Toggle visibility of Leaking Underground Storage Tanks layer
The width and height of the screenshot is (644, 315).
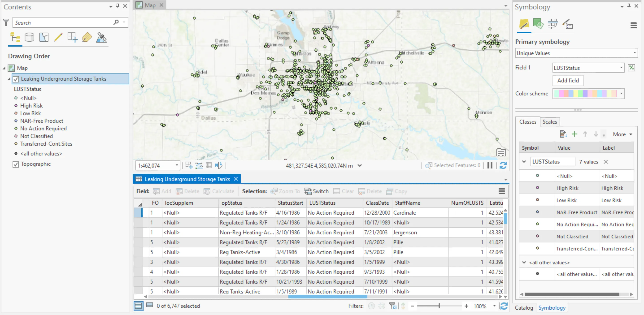coord(16,79)
